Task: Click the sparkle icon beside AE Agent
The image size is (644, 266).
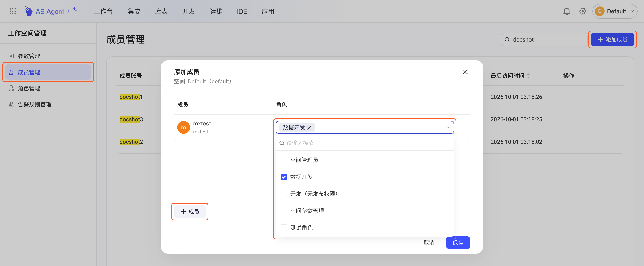Action: pos(75,9)
